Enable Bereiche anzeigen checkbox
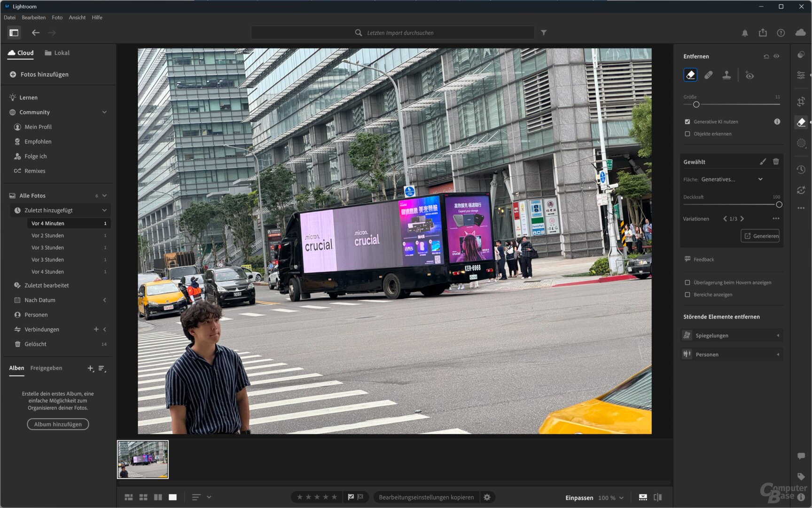Viewport: 812px width, 508px height. [x=687, y=295]
